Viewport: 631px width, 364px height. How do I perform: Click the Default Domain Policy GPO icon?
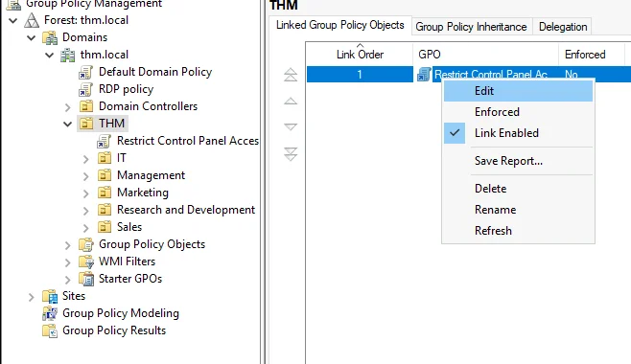click(85, 72)
